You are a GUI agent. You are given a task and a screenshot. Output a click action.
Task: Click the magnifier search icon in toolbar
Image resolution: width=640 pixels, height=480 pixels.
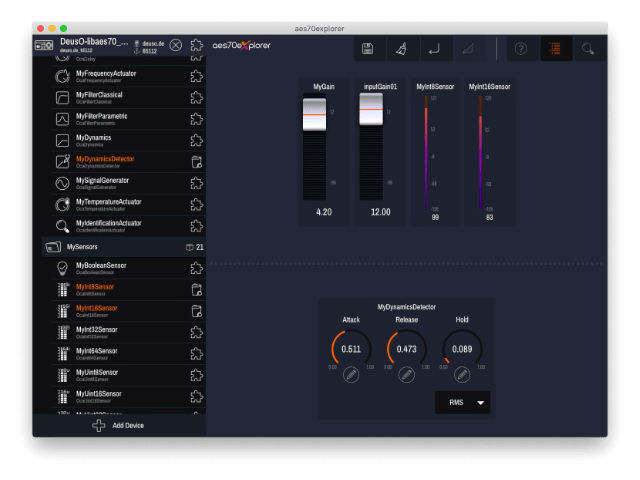coord(588,48)
